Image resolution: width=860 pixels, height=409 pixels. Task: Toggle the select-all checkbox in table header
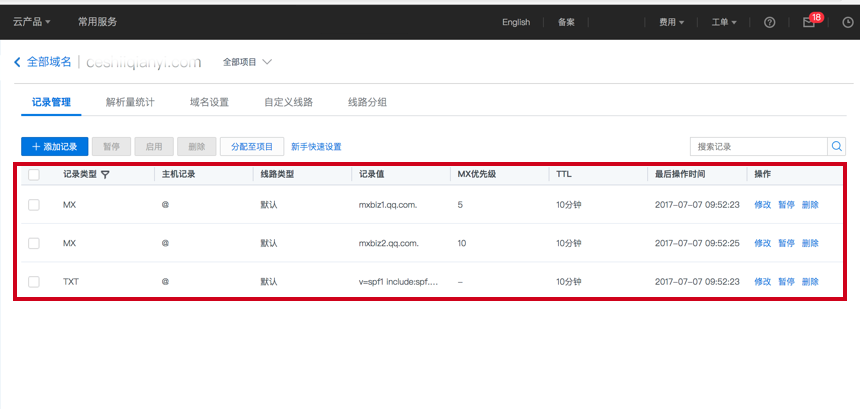point(34,174)
